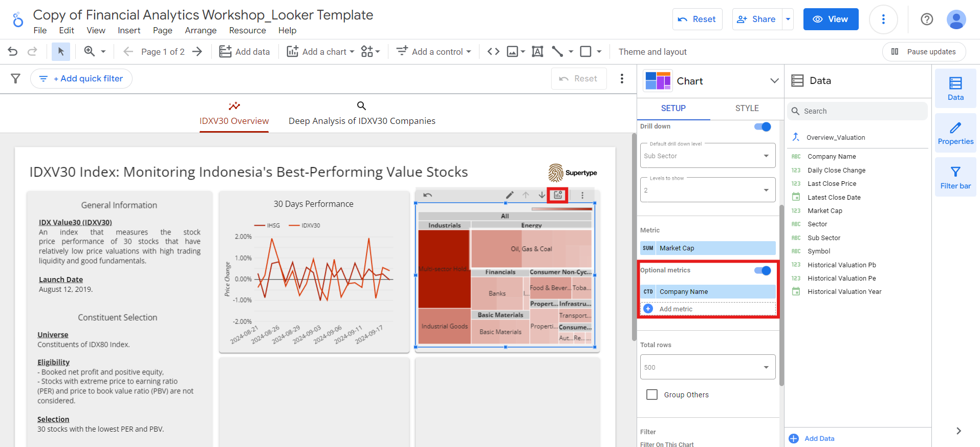The width and height of the screenshot is (980, 447).
Task: Open community visualizations and components icon
Action: pos(370,51)
